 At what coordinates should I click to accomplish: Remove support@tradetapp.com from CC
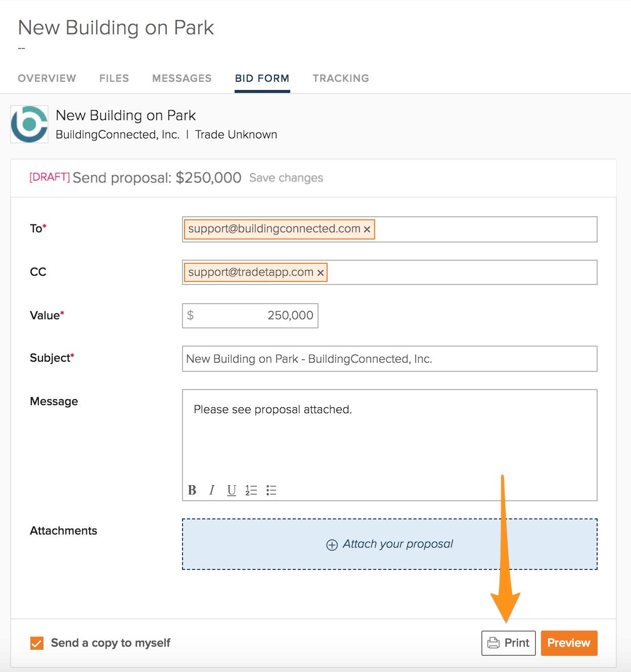click(x=321, y=273)
